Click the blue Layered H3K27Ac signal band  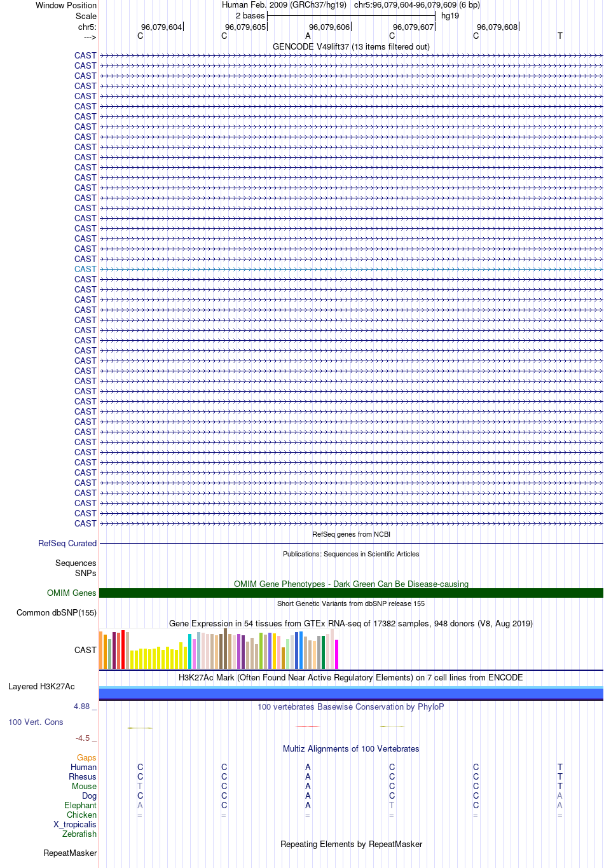[x=351, y=693]
